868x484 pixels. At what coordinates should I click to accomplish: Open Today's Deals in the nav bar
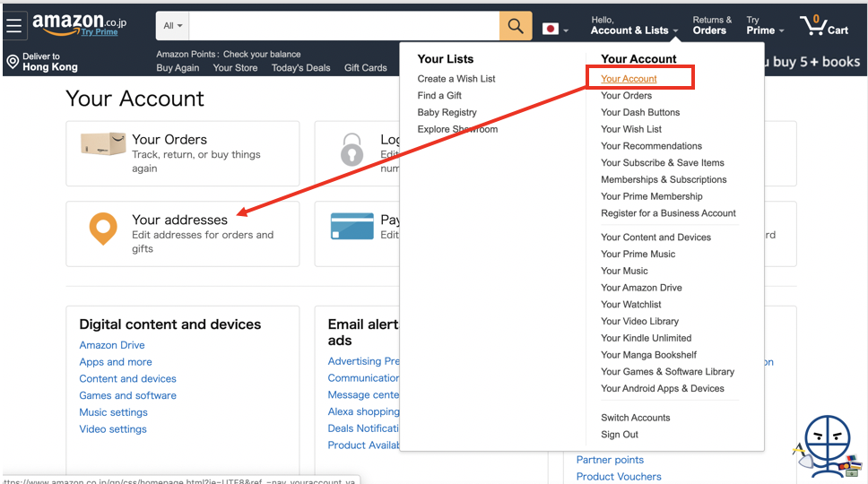(x=300, y=68)
